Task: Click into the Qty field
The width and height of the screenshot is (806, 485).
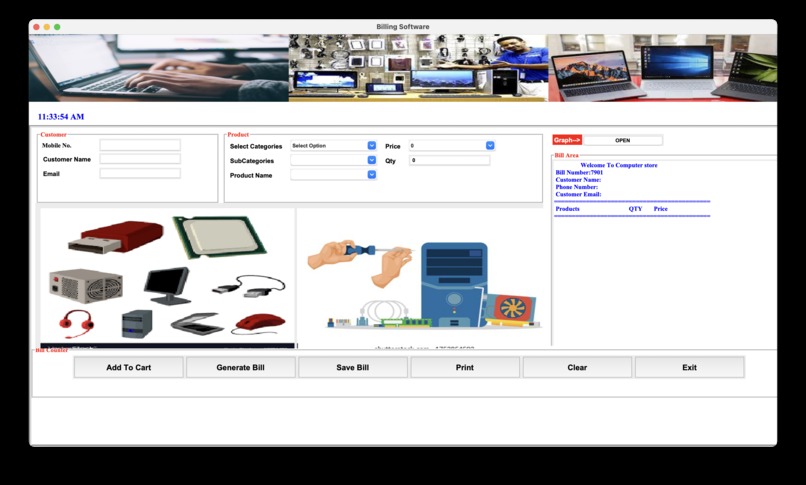Action: coord(449,160)
